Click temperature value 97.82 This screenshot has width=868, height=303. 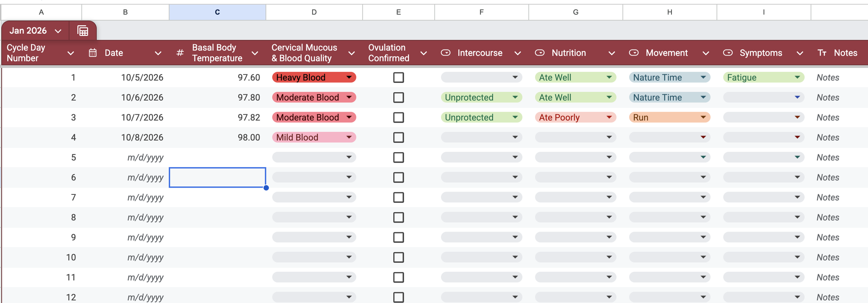(x=249, y=118)
